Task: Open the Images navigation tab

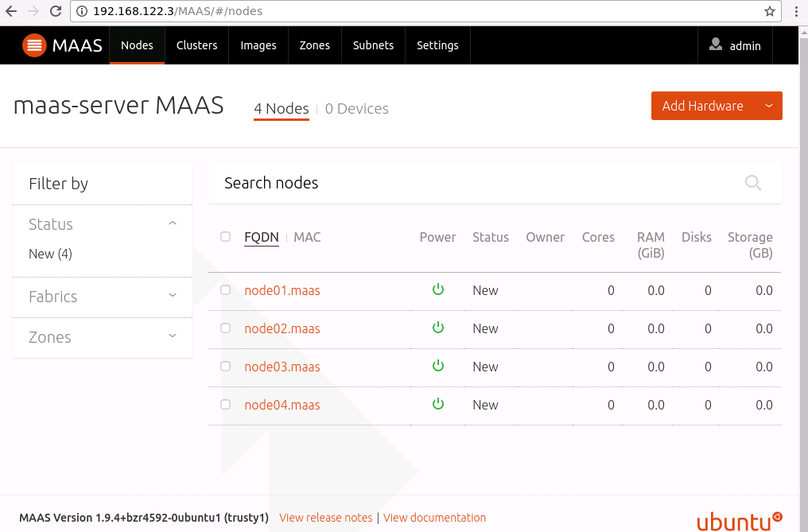Action: (258, 45)
